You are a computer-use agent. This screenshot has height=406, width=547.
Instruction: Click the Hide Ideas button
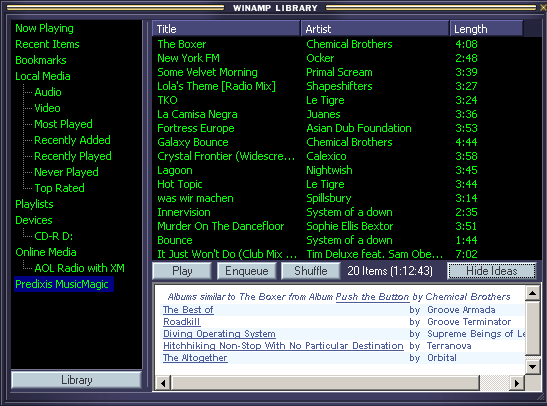tap(492, 271)
